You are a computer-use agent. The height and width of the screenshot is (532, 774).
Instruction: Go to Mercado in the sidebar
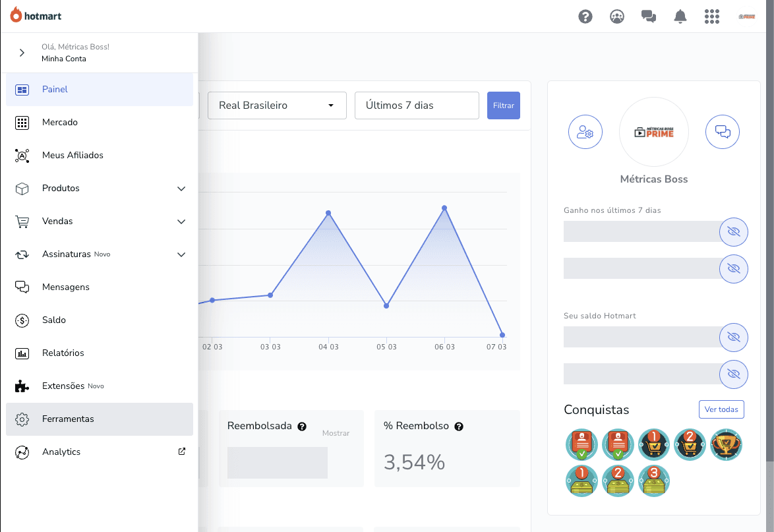coord(60,123)
